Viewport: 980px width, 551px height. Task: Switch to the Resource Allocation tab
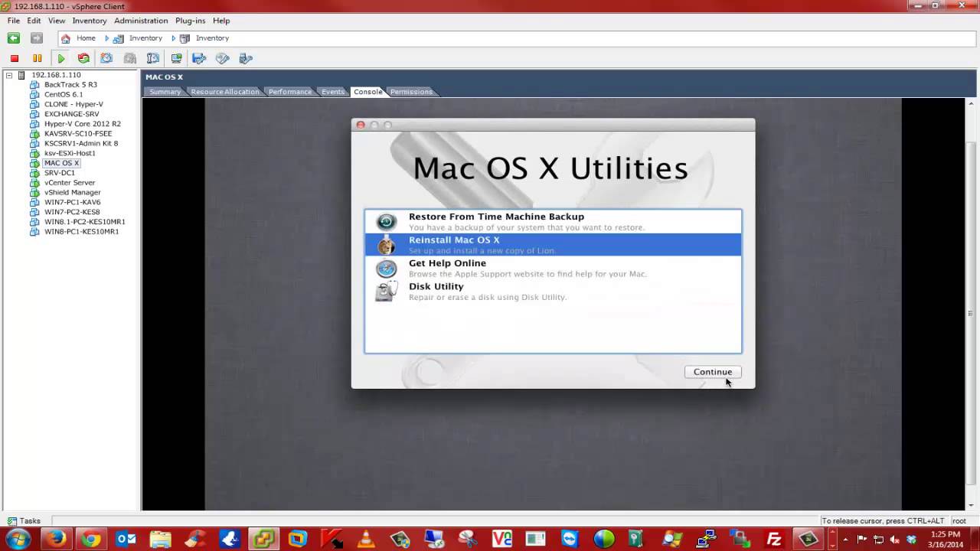[x=225, y=92]
